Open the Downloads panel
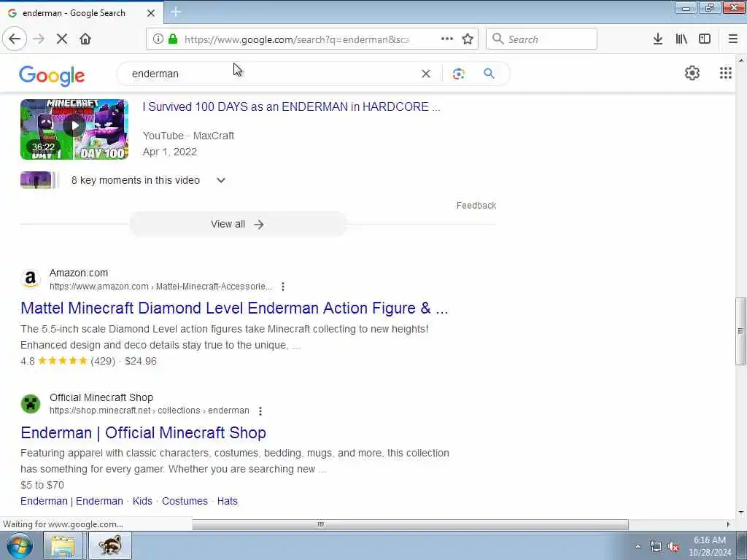 pyautogui.click(x=658, y=39)
